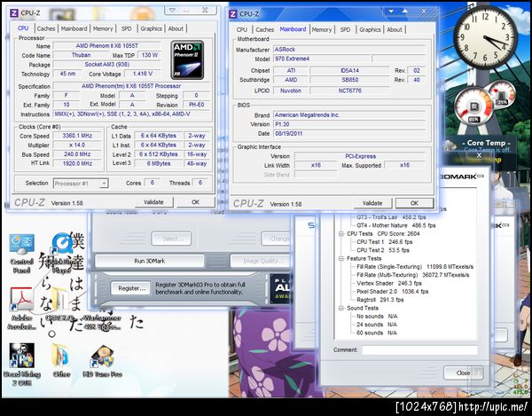Click the Register... button in 3DMark03
This screenshot has width=532, height=416.
131,288
